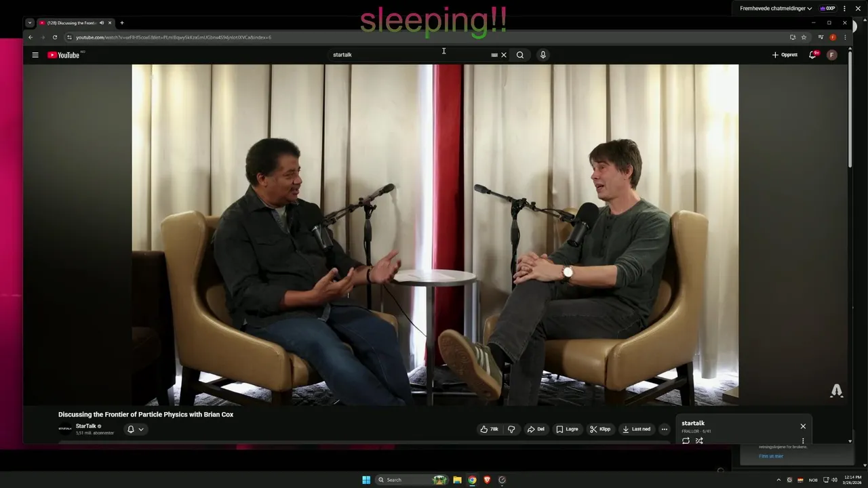Share the video with the Del button
The width and height of the screenshot is (868, 488).
pyautogui.click(x=536, y=429)
